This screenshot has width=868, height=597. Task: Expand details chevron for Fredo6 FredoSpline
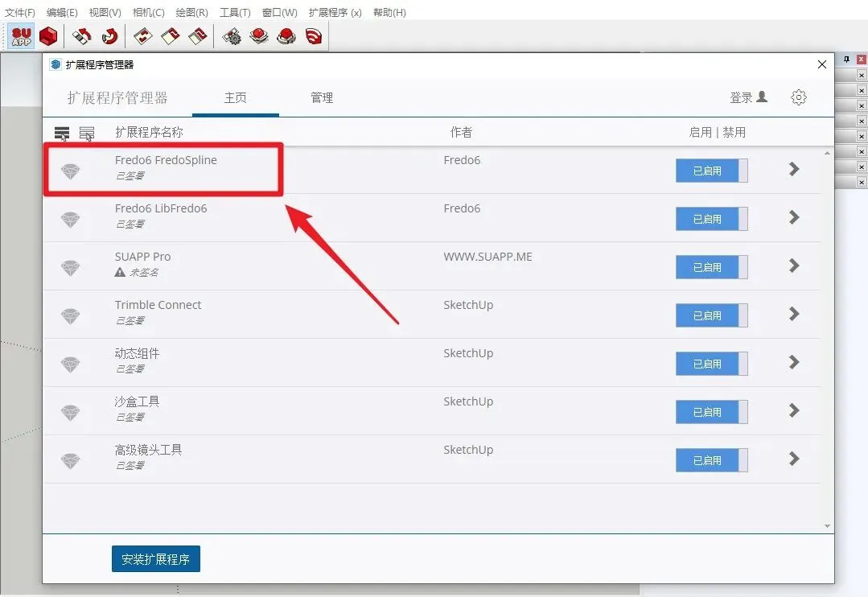(x=794, y=169)
